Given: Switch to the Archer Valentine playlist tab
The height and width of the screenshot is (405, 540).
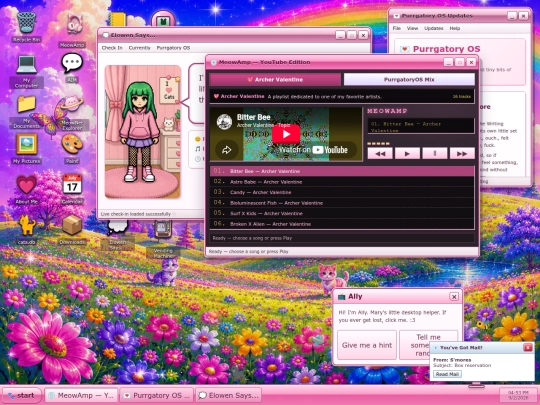Looking at the screenshot, I should click(275, 80).
